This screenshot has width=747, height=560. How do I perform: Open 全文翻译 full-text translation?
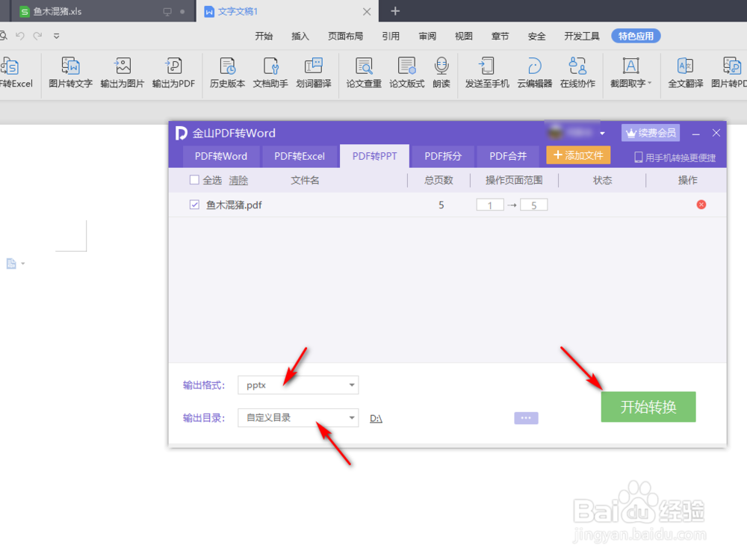coord(685,72)
